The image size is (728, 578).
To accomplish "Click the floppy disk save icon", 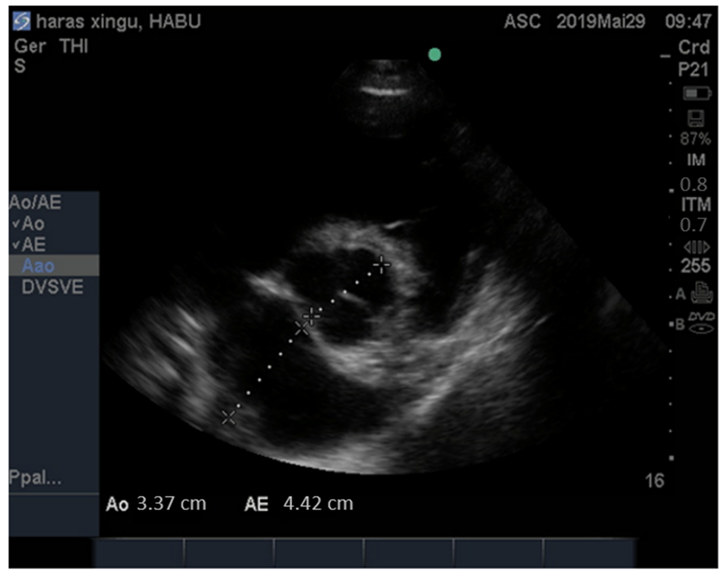I will (x=695, y=119).
